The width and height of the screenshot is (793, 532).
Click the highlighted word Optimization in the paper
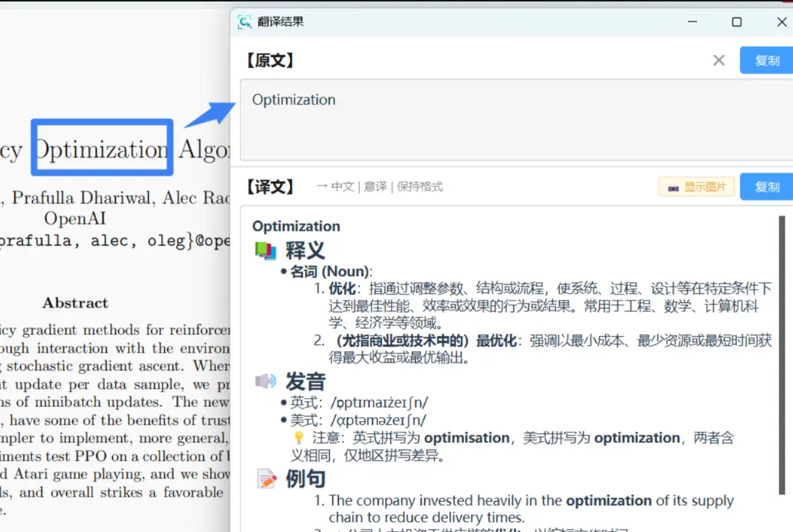click(102, 149)
